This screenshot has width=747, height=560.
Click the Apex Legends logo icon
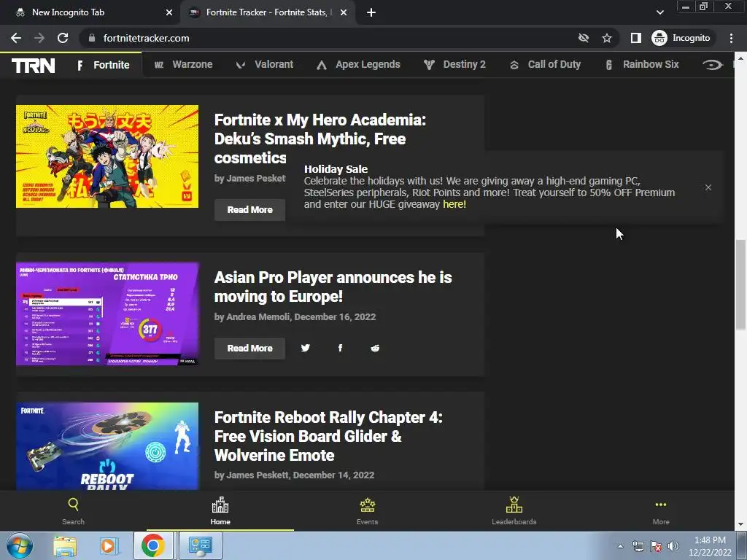click(x=322, y=65)
